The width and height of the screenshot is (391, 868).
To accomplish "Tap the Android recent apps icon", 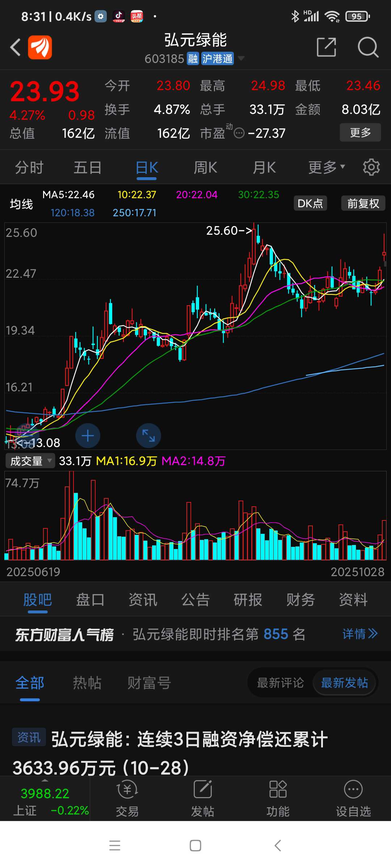I will pos(115,846).
